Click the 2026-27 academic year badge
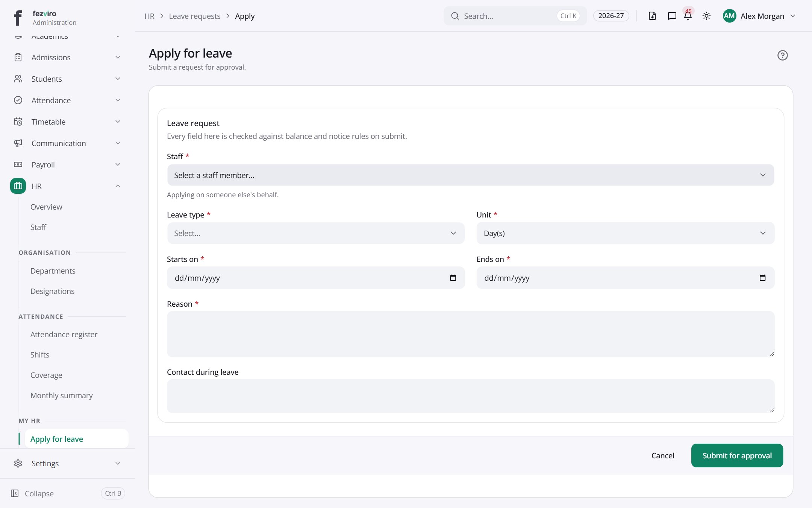Screen dimensions: 812x508 click(x=611, y=16)
